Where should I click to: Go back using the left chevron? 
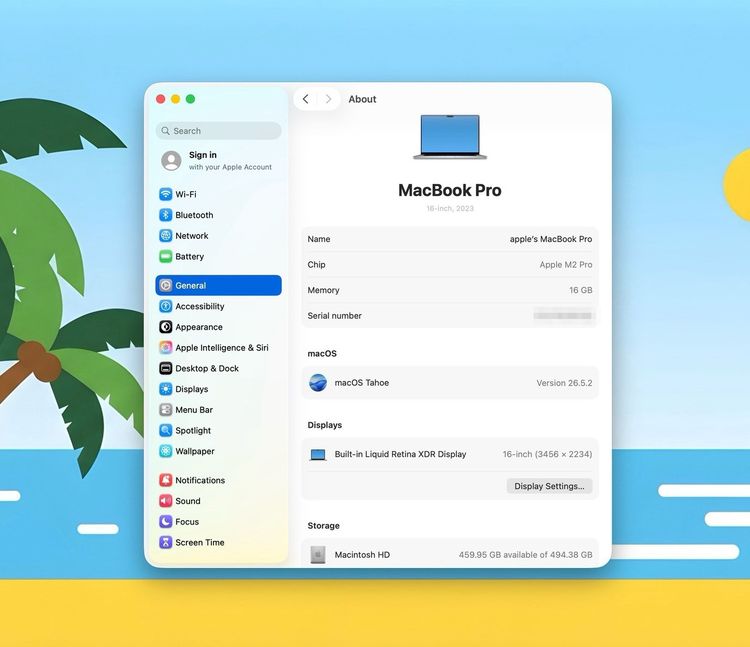click(306, 99)
